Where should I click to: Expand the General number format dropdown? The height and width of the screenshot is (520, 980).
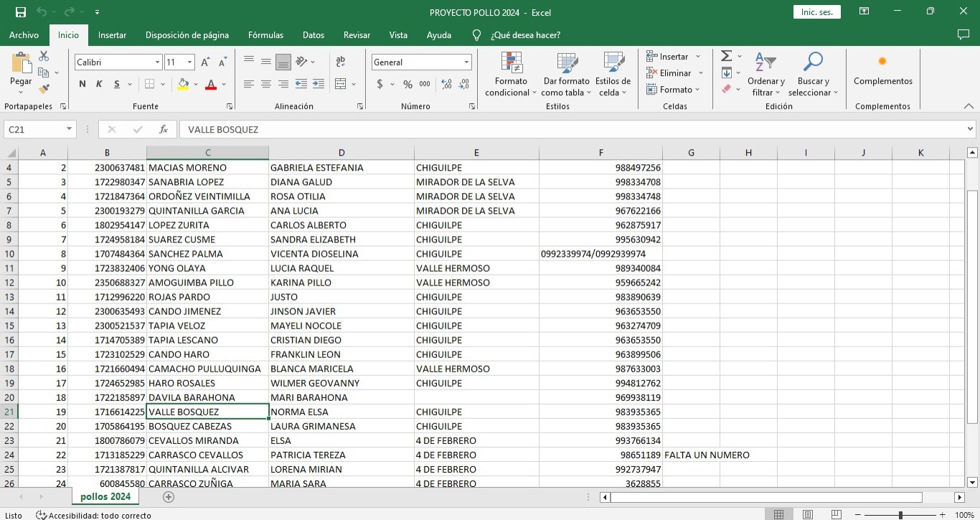466,62
